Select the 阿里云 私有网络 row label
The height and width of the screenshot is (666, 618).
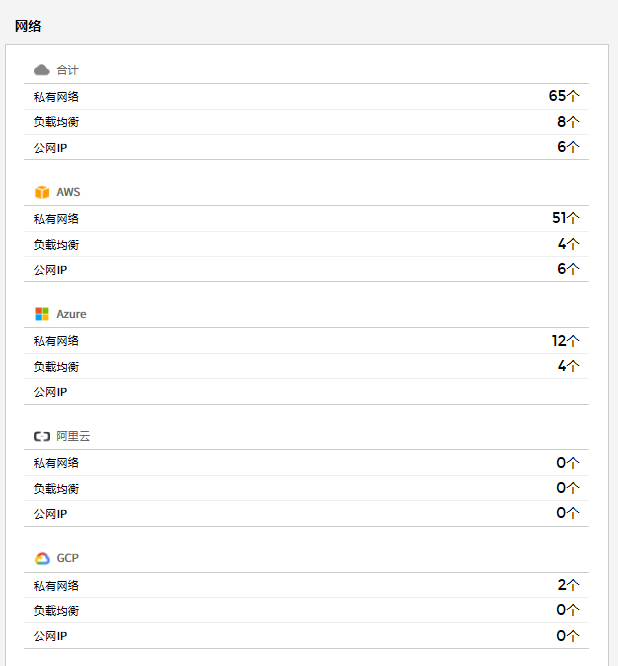[56, 463]
